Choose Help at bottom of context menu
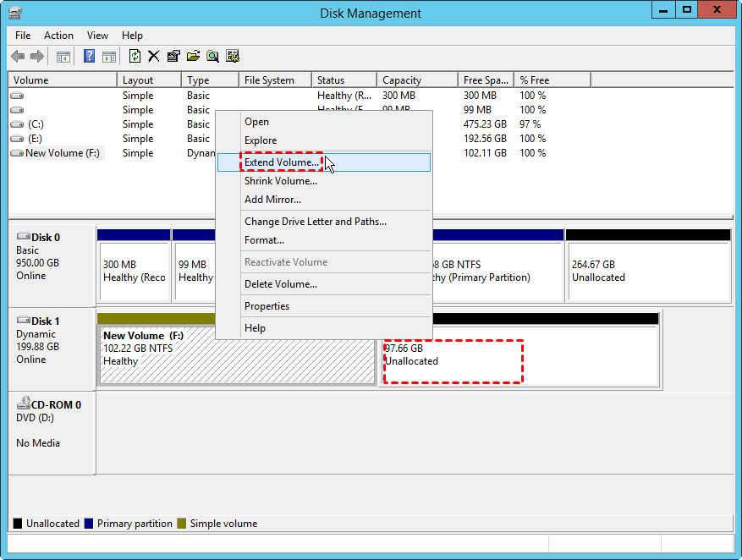742x560 pixels. (x=324, y=328)
